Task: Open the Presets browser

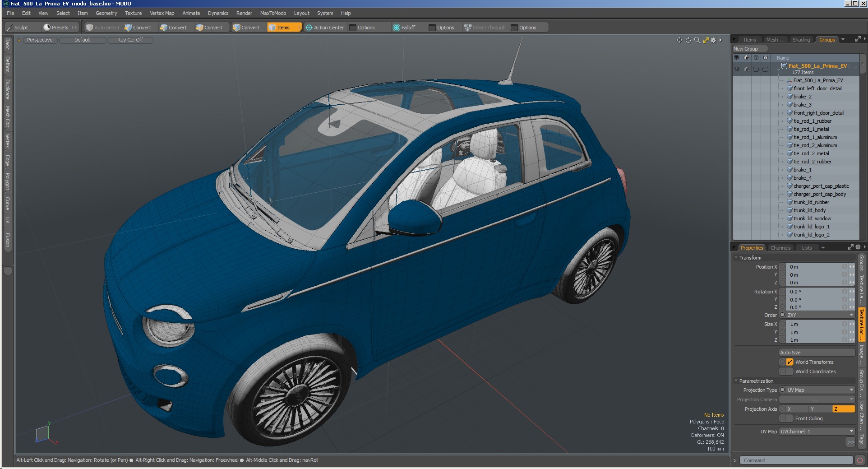Action: click(60, 28)
